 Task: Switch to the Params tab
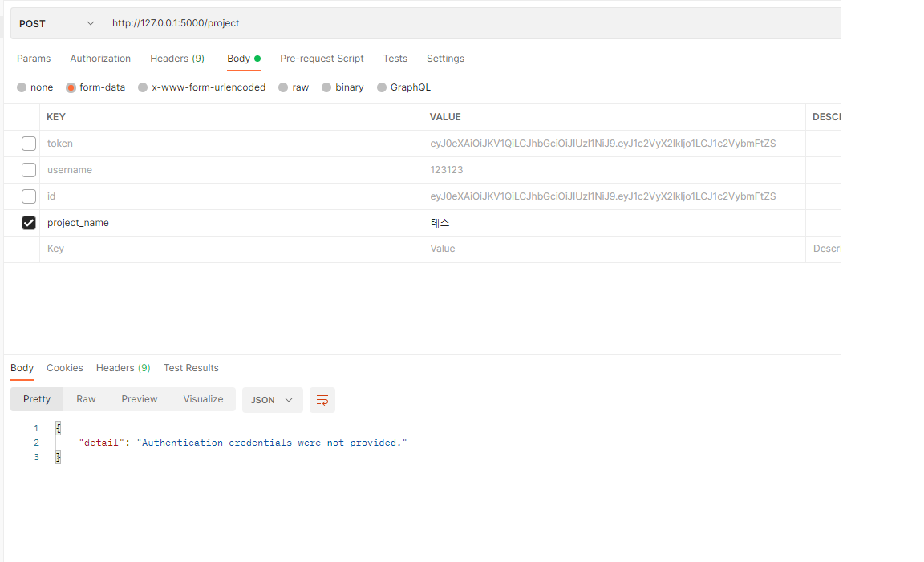(34, 59)
